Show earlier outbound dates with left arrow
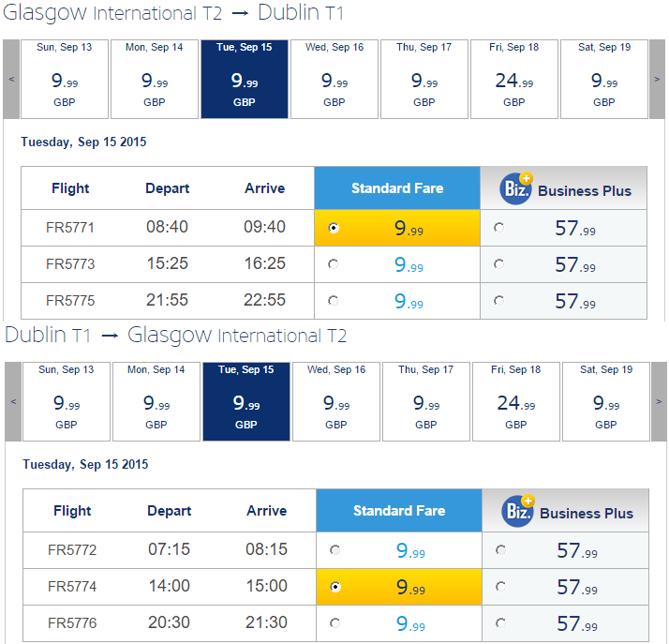The image size is (669, 644). click(x=11, y=80)
